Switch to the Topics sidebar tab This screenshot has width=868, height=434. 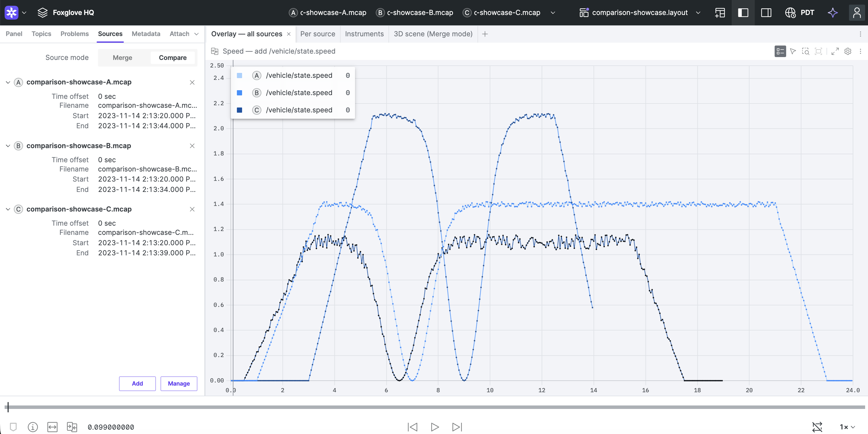[41, 34]
